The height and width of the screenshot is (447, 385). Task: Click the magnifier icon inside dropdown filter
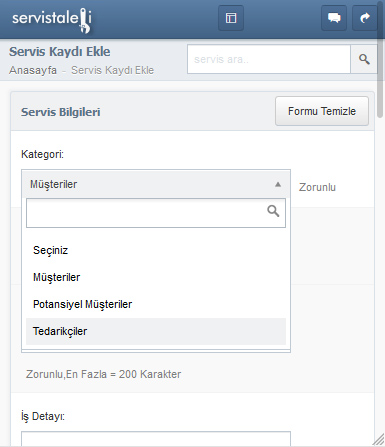[x=273, y=211]
